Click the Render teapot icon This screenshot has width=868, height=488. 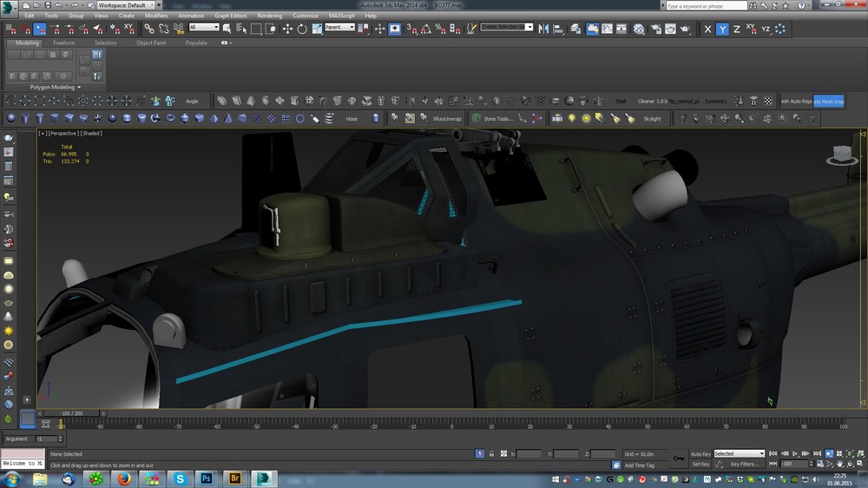click(685, 29)
